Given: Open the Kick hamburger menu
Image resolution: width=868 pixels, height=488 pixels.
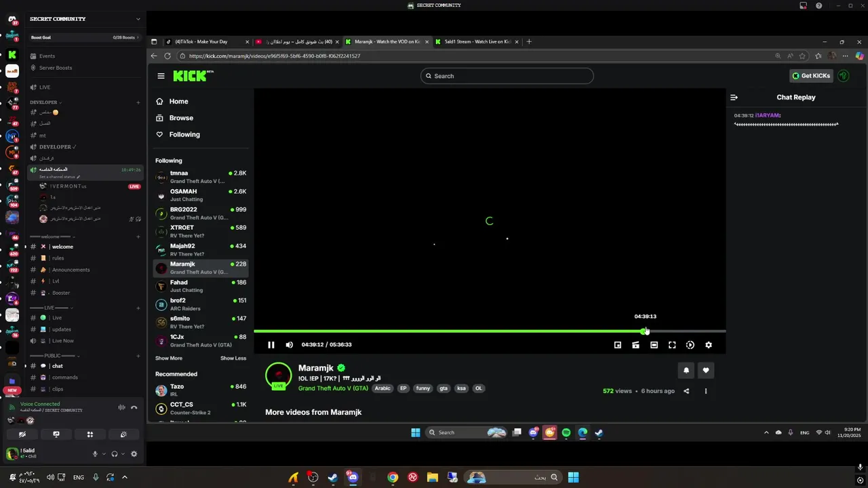Looking at the screenshot, I should point(161,76).
